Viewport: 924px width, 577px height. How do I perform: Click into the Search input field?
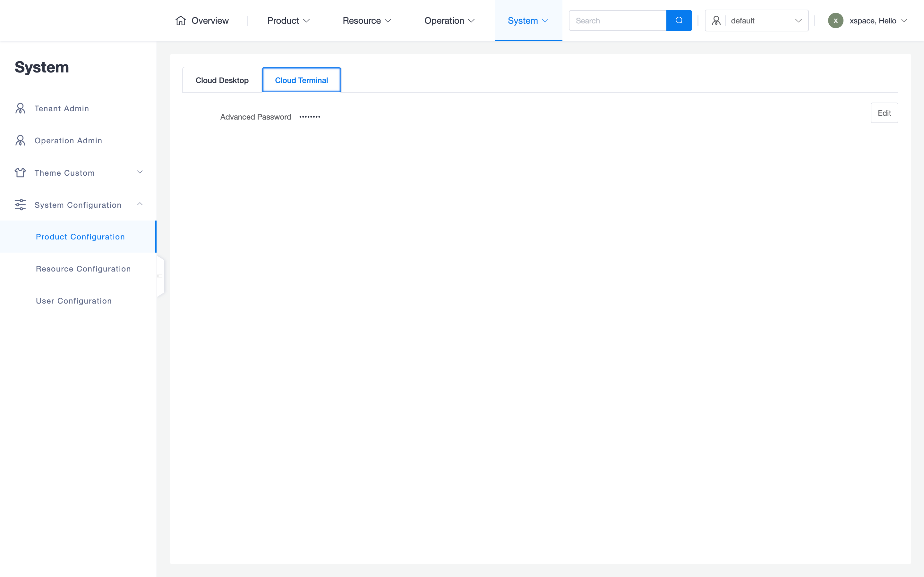point(617,21)
